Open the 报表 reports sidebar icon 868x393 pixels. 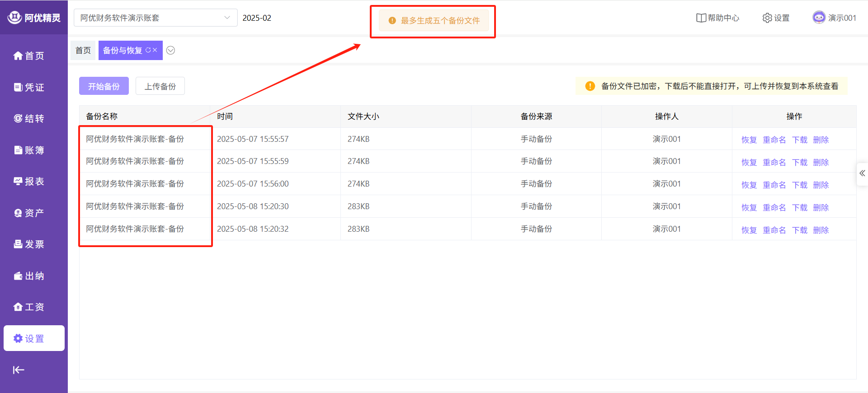pyautogui.click(x=18, y=181)
